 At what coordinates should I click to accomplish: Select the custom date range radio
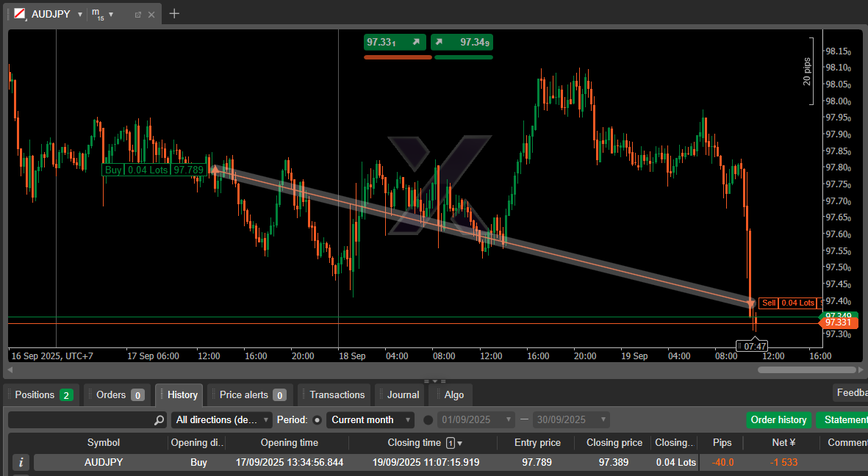coord(428,420)
